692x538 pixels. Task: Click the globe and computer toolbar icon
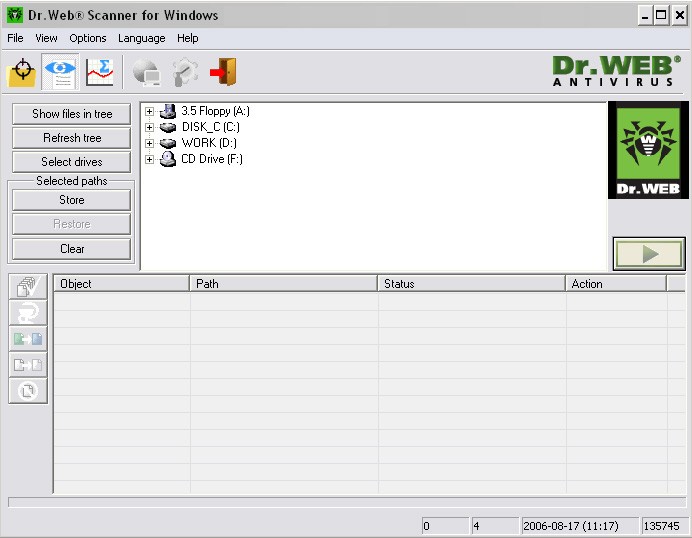pos(147,72)
